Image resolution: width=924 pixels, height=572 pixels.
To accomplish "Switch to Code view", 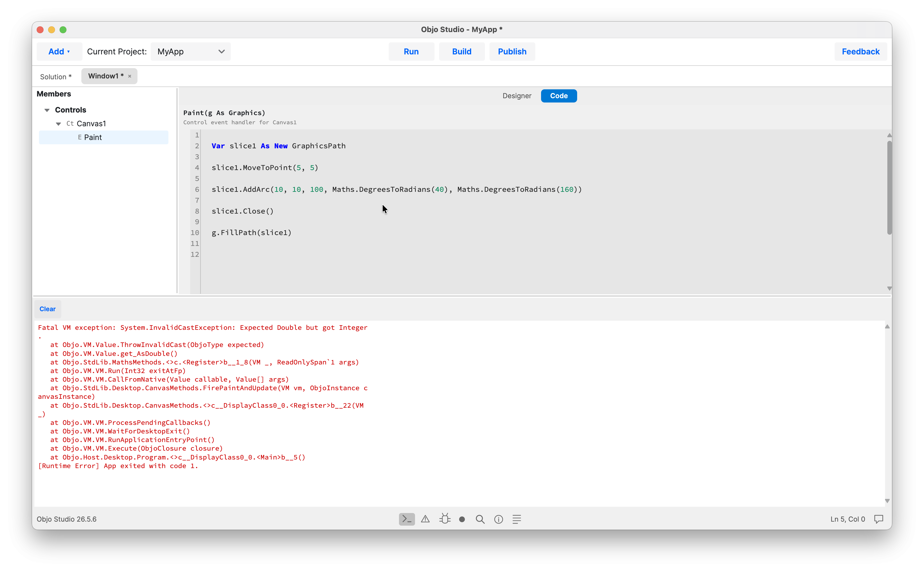I will point(559,96).
